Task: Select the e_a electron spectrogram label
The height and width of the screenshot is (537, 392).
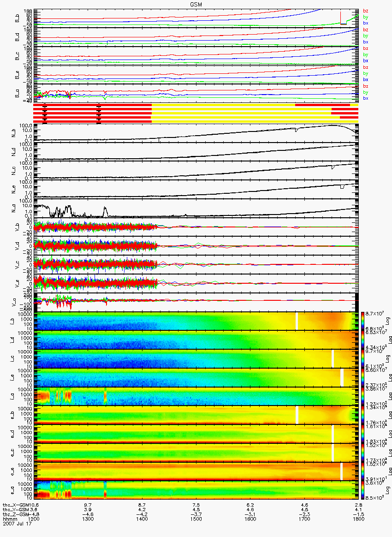Action: pos(12,491)
